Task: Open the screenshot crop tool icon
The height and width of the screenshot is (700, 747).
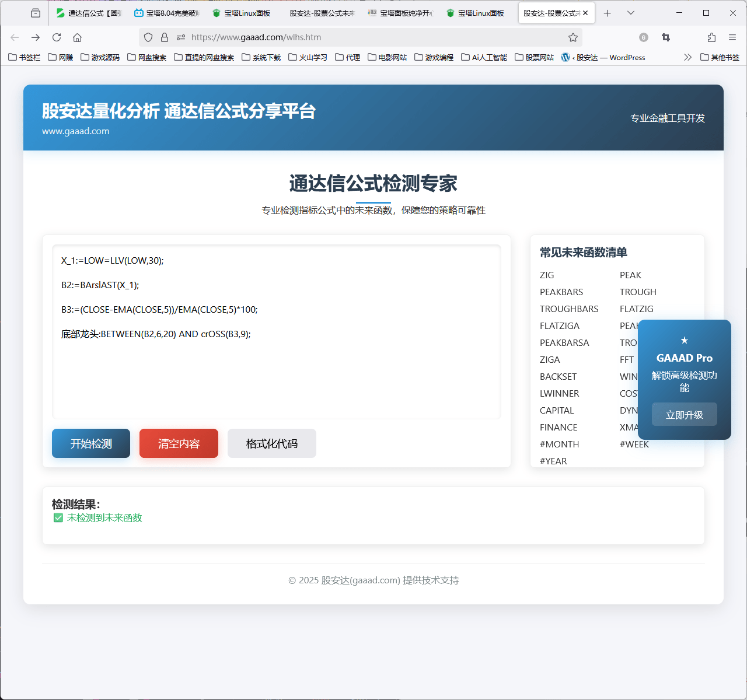Action: pos(666,37)
